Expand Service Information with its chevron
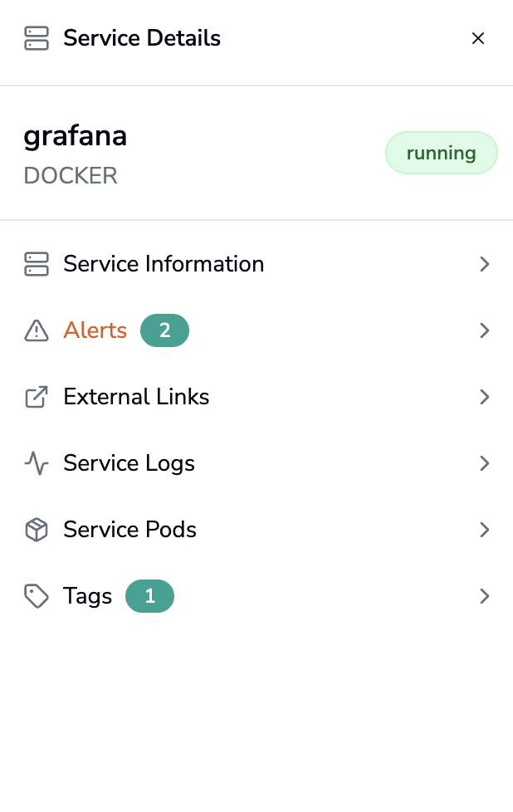The width and height of the screenshot is (513, 812). click(485, 264)
